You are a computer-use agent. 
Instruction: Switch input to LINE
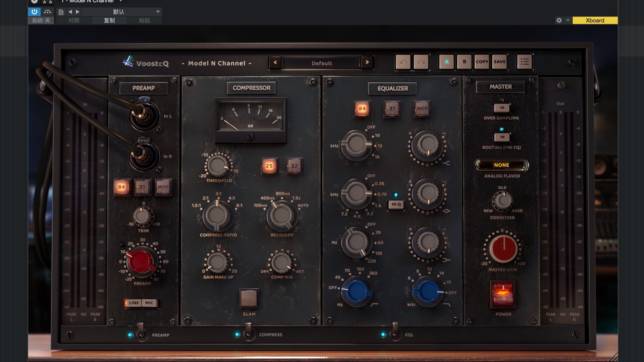coord(134,303)
